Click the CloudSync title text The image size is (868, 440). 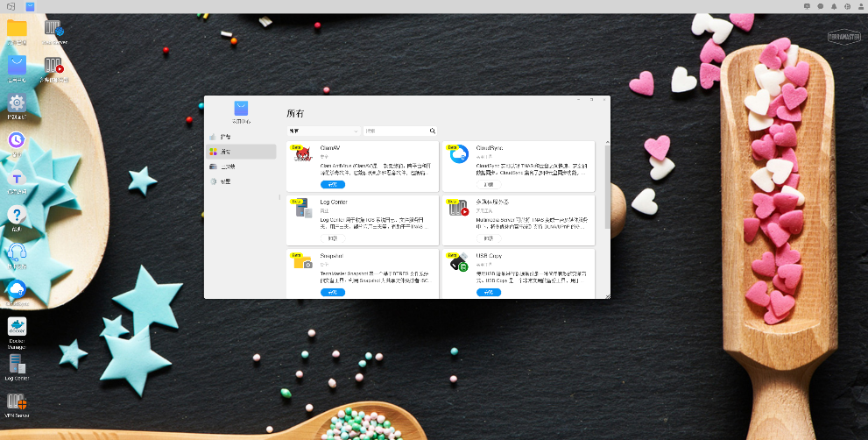click(490, 148)
